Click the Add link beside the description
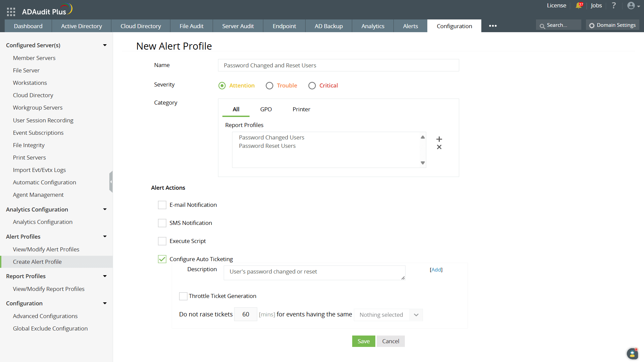This screenshot has height=362, width=644. click(436, 269)
